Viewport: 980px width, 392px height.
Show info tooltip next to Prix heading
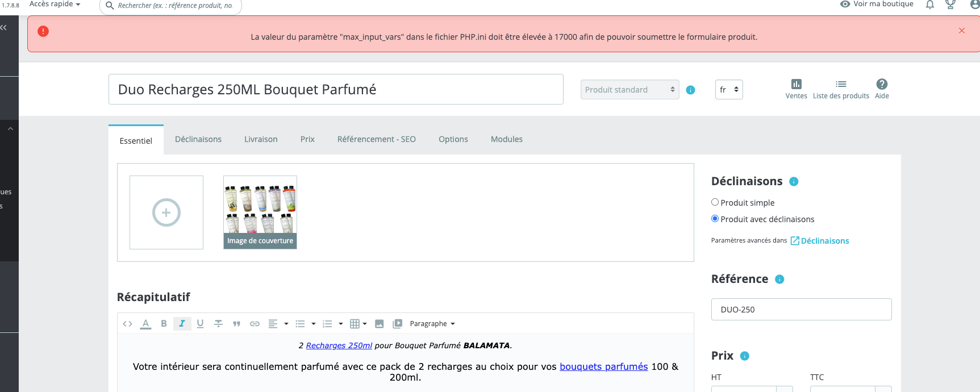tap(745, 356)
